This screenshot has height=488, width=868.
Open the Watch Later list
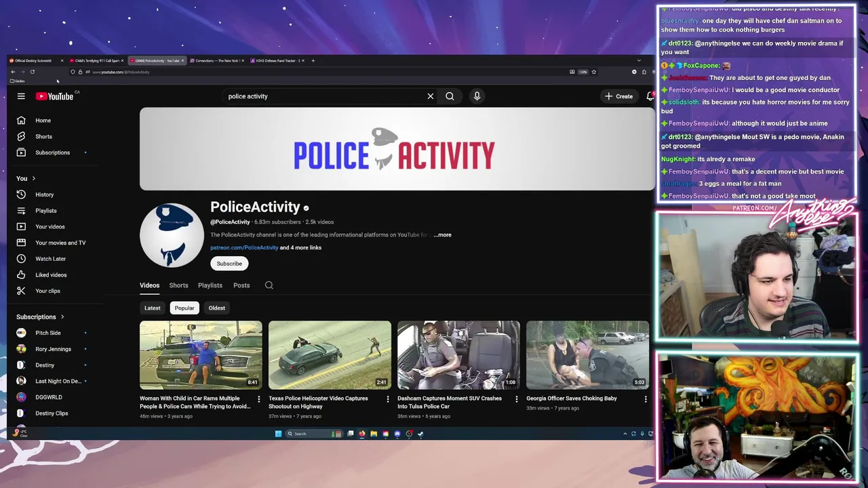tap(50, 259)
